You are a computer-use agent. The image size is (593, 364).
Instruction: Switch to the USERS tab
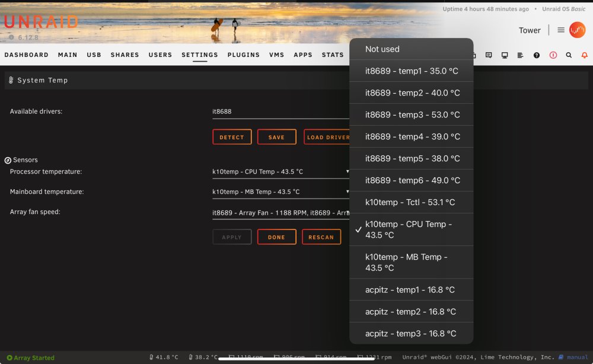[160, 55]
